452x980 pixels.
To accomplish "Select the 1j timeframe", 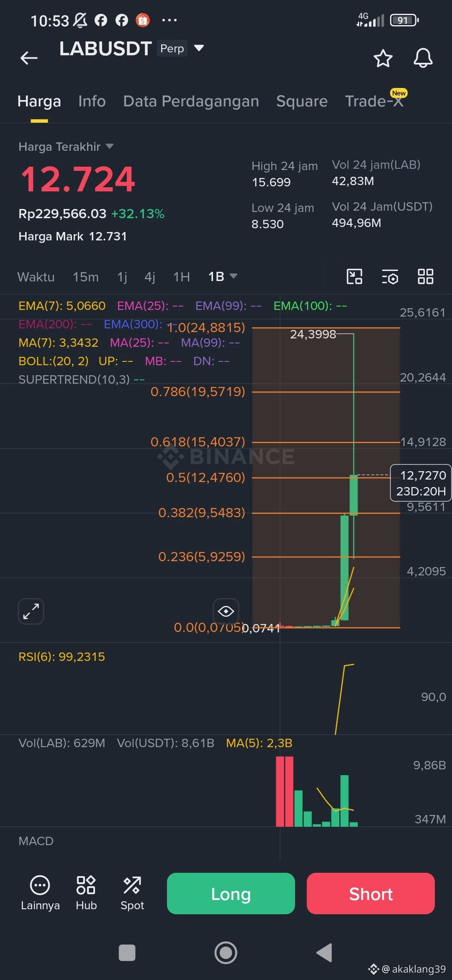I will (122, 277).
